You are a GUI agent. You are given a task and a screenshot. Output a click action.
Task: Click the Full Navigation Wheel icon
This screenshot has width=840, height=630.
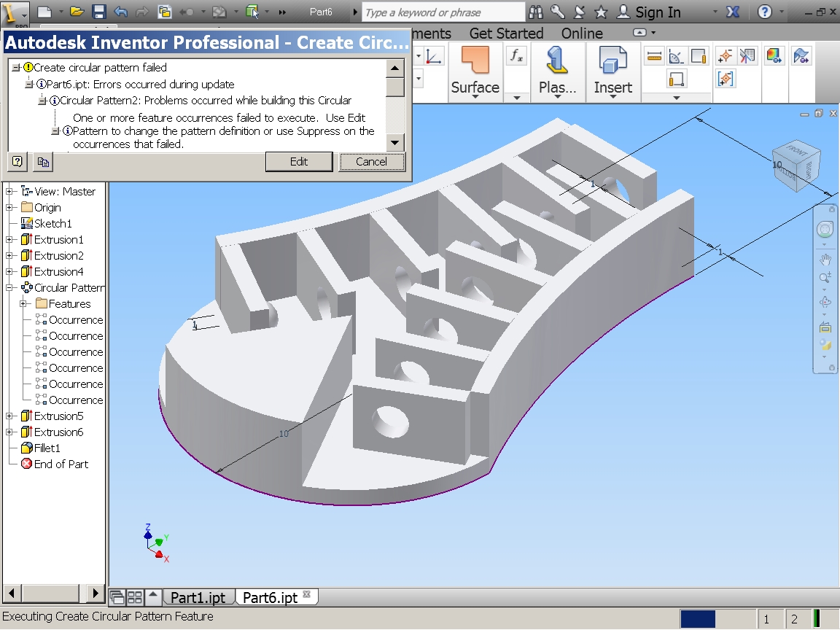(825, 230)
